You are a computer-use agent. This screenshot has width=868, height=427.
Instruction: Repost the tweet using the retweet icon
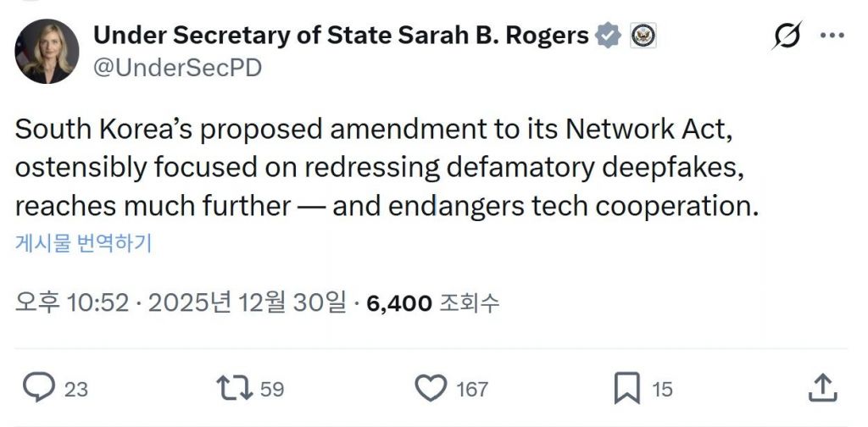(233, 389)
